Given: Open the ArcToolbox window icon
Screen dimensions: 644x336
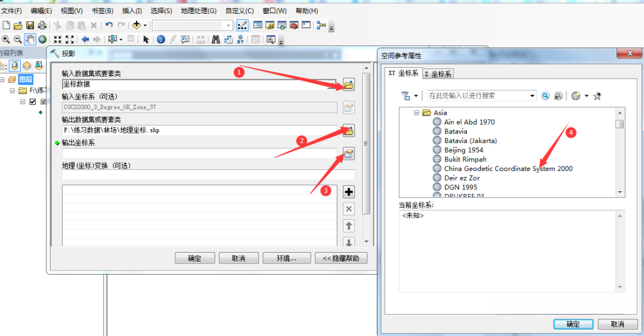Looking at the screenshot, I should tap(293, 26).
